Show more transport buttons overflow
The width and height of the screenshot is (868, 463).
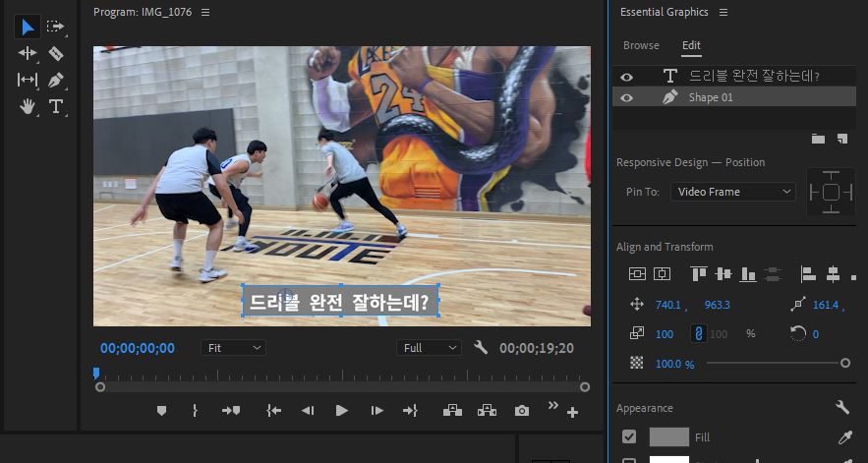point(552,405)
